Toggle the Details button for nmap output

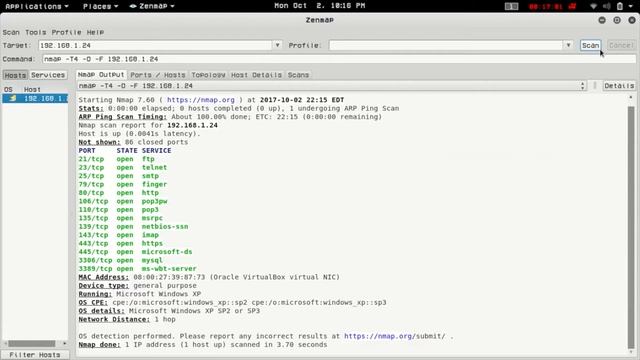[x=619, y=85]
